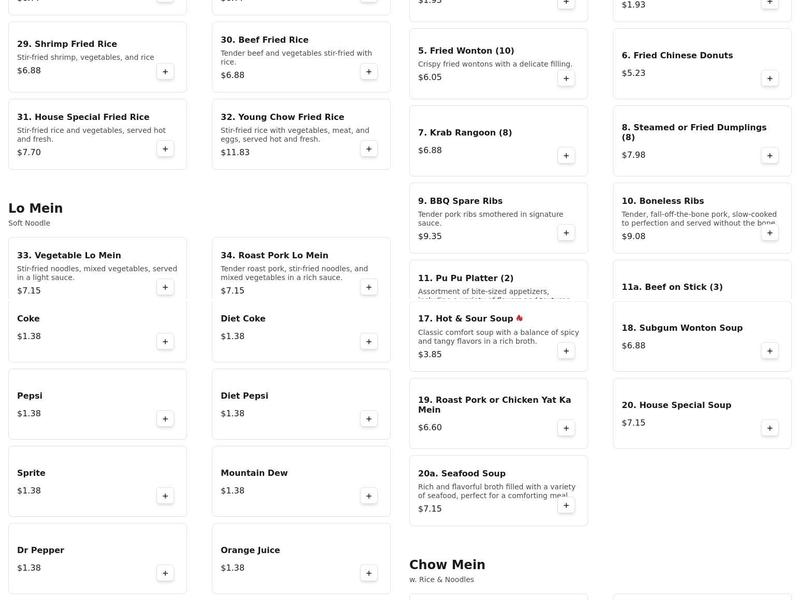Add Young Chow Fried Rice plus icon
This screenshot has height=600, width=800.
(x=368, y=149)
